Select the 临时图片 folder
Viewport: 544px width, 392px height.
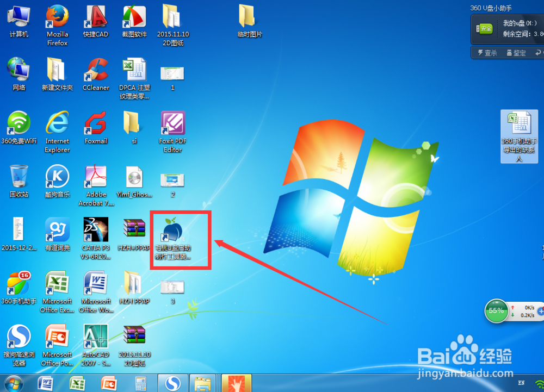250,22
